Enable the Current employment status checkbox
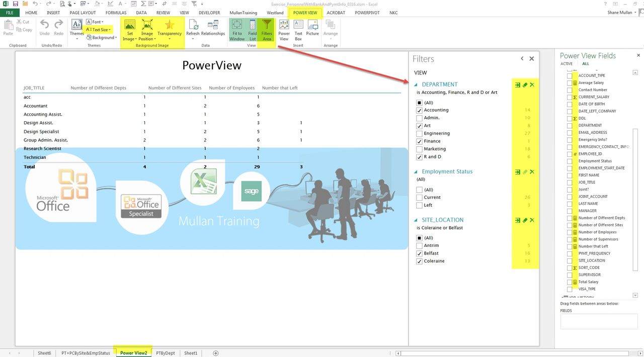Image resolution: width=644 pixels, height=357 pixels. pyautogui.click(x=420, y=198)
